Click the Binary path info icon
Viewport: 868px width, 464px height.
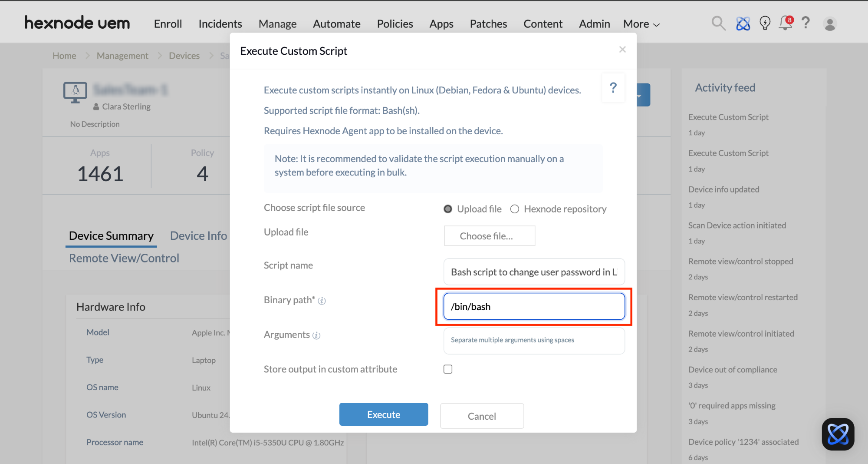tap(322, 301)
